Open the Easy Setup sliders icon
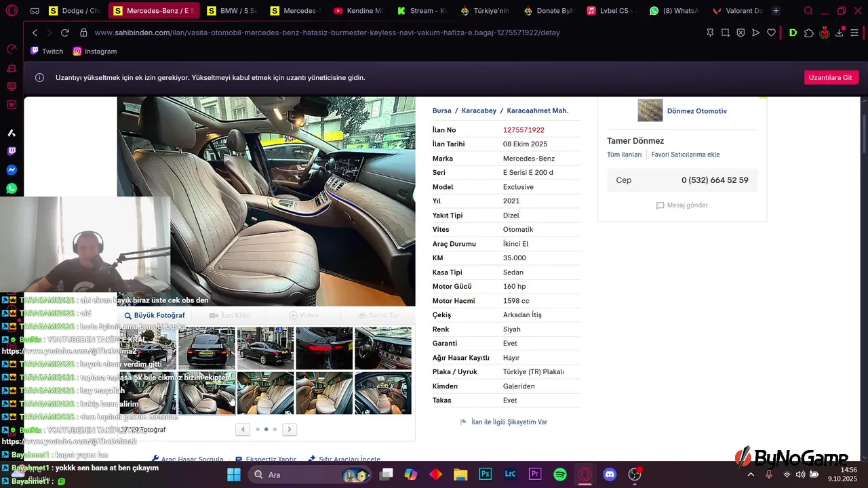Image resolution: width=868 pixels, height=488 pixels. coord(855,33)
